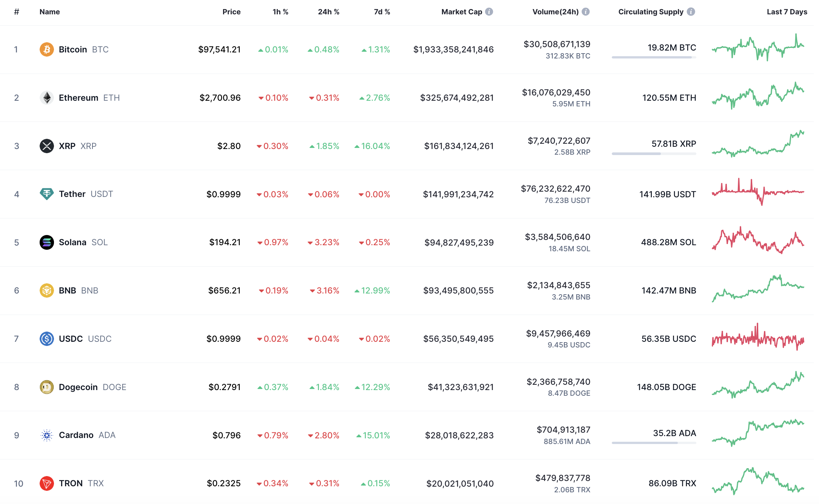The height and width of the screenshot is (504, 819).
Task: Sort table by 24h % column header
Action: (328, 12)
